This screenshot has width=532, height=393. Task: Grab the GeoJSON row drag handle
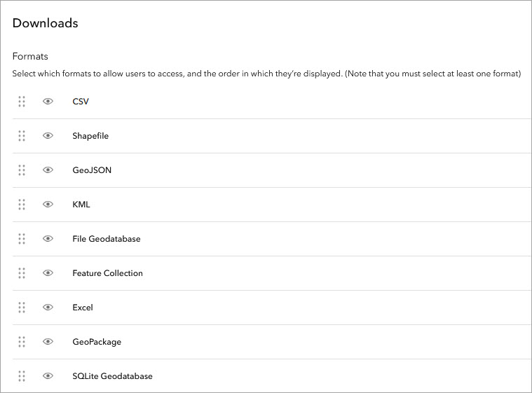(x=22, y=170)
